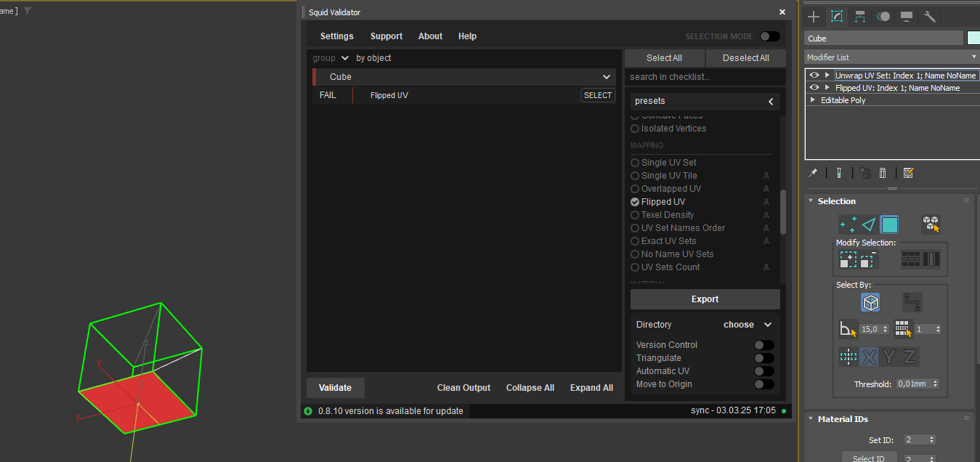The width and height of the screenshot is (980, 462).
Task: Click Select All button
Action: (x=664, y=58)
